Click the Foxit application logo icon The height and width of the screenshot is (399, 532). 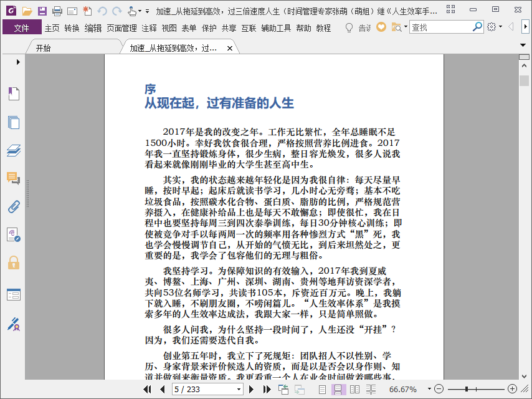pos(11,11)
